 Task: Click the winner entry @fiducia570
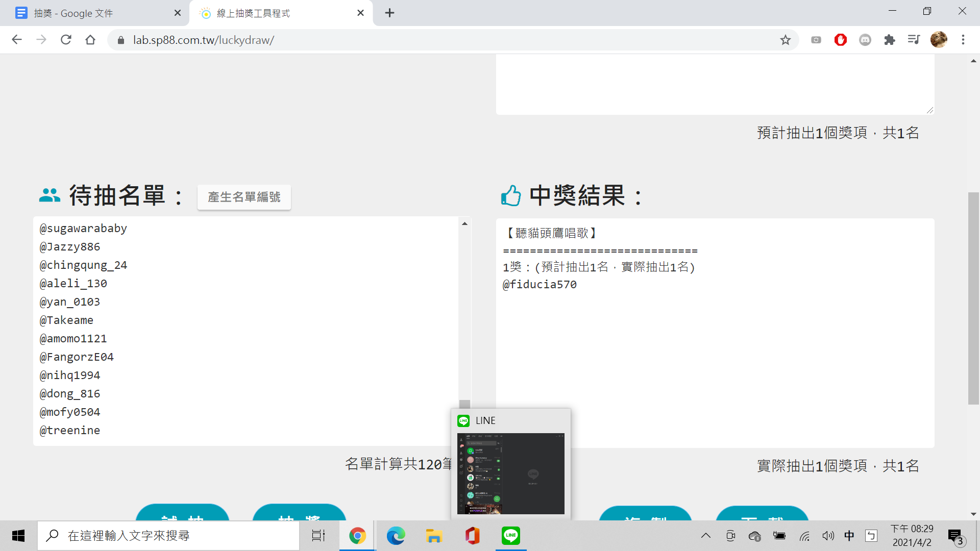[x=540, y=284]
